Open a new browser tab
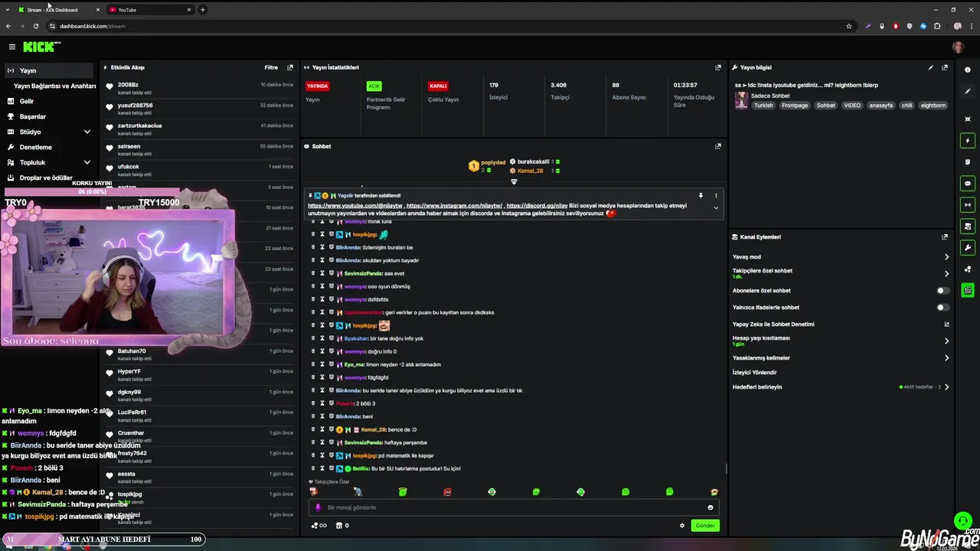This screenshot has height=551, width=980. tap(203, 10)
